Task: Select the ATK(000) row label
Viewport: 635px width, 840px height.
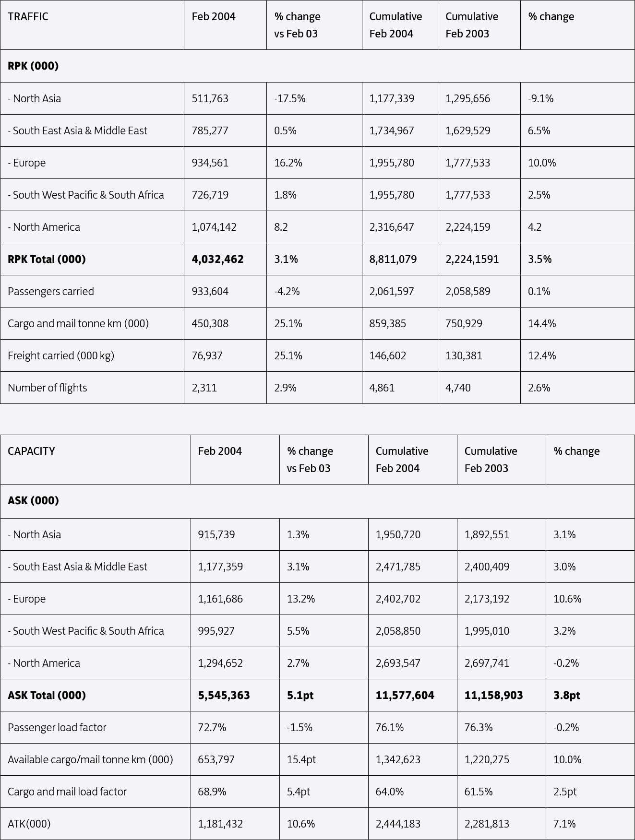Action: [x=29, y=824]
